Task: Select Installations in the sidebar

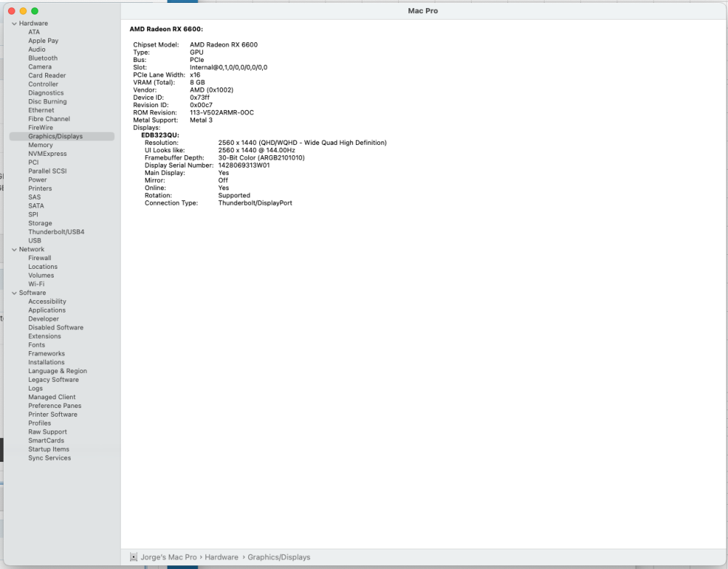Action: pyautogui.click(x=47, y=362)
